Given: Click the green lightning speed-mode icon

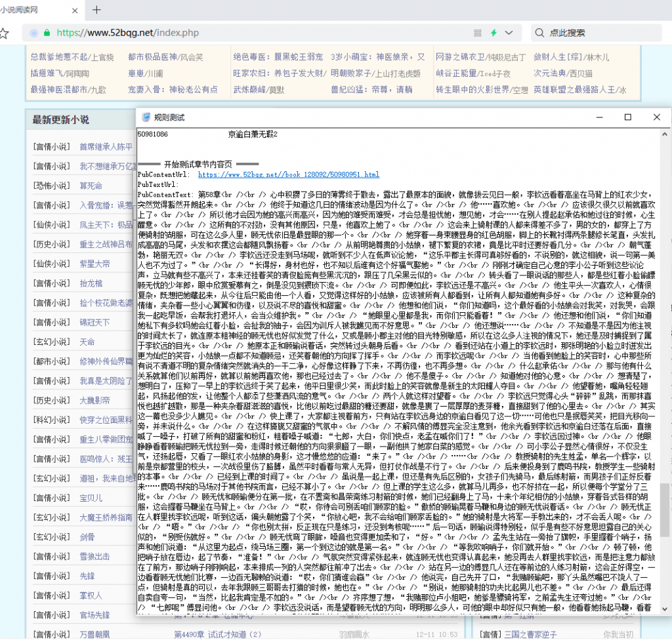Looking at the screenshot, I should tap(493, 33).
